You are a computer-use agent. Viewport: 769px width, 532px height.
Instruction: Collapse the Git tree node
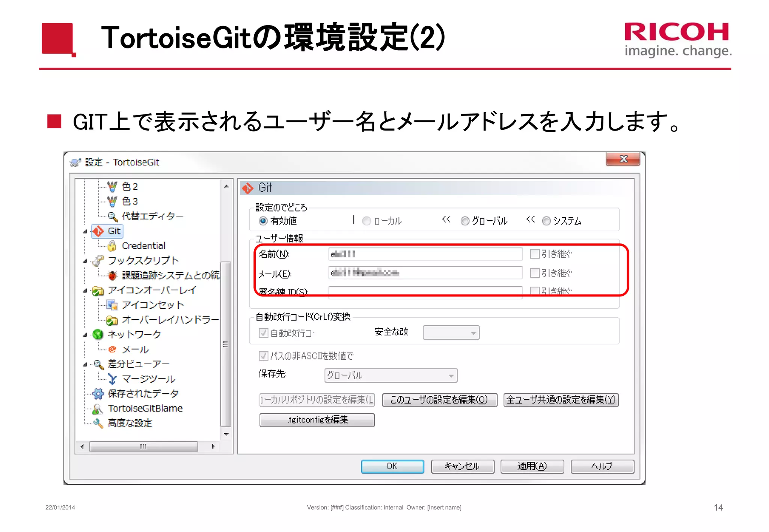point(85,231)
